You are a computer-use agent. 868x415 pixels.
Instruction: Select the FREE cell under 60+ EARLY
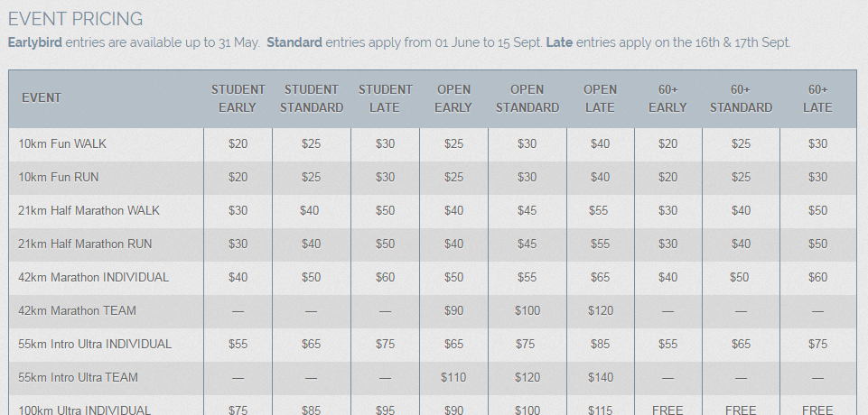[x=667, y=410]
